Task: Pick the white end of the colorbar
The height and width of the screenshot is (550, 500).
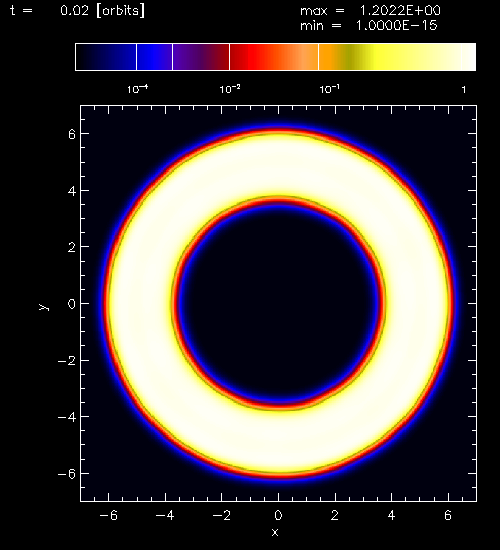Action: pos(469,57)
